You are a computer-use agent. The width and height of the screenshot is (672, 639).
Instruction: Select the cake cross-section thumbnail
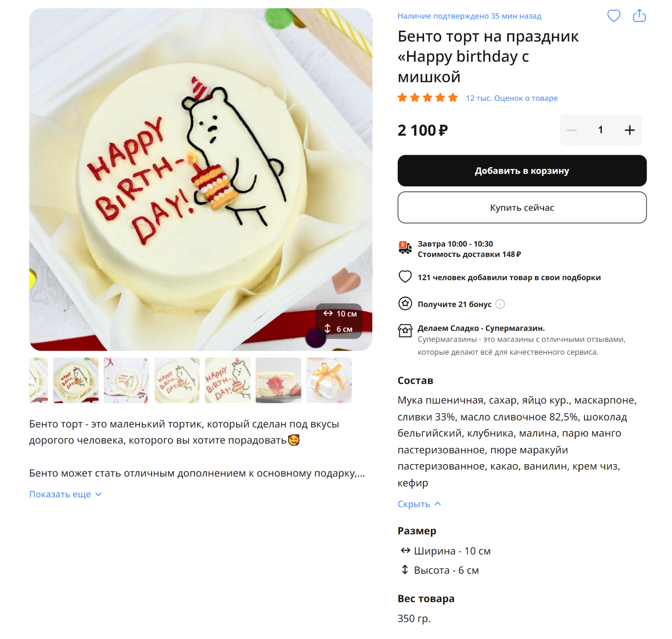[x=278, y=380]
